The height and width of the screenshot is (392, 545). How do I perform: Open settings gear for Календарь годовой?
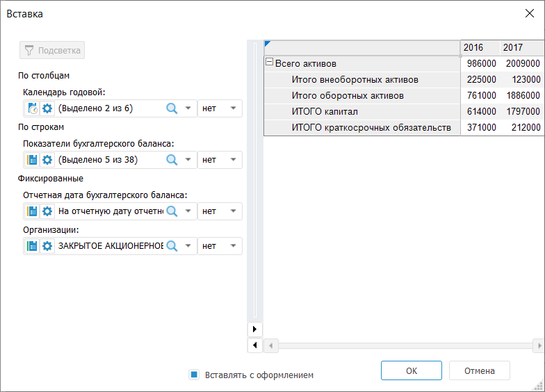[x=47, y=108]
